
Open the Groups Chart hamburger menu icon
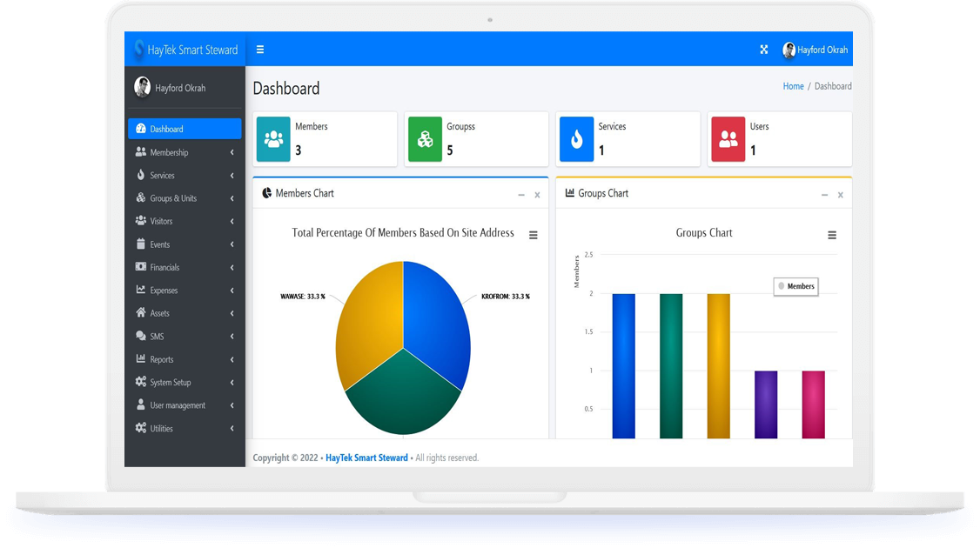coord(832,235)
